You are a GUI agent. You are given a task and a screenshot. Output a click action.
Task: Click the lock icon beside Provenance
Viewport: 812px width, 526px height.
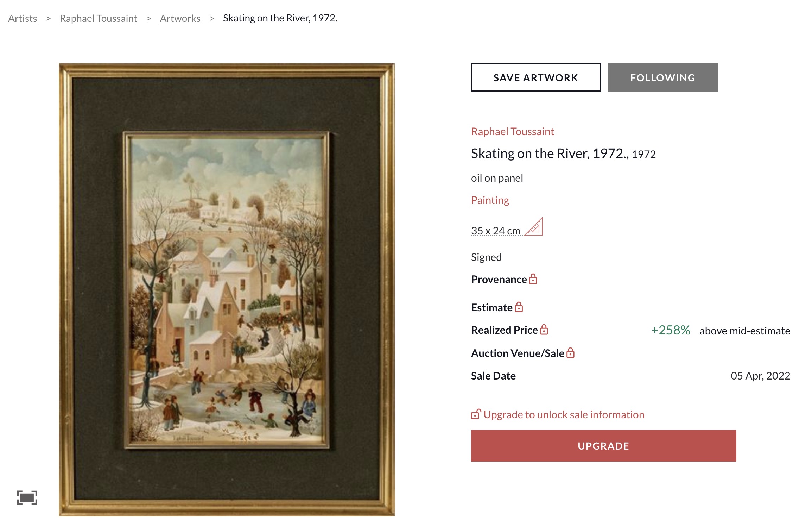(533, 279)
